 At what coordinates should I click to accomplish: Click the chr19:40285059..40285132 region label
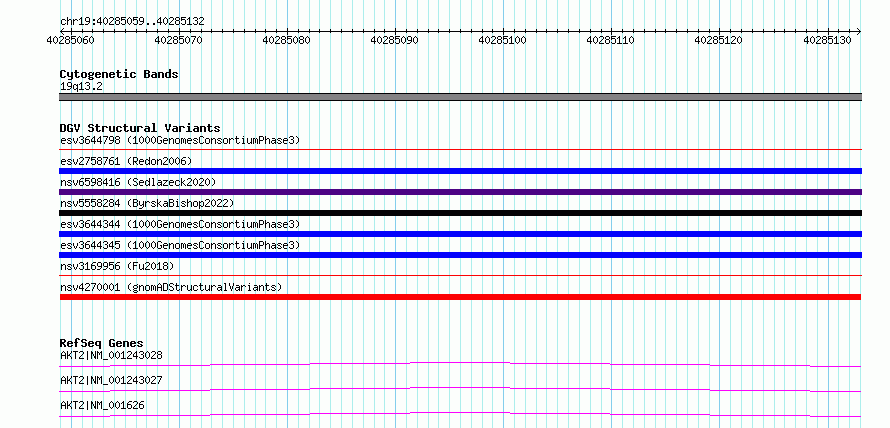point(132,22)
